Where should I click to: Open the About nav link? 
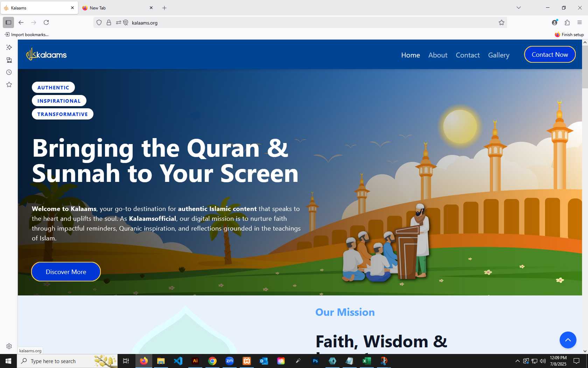(x=438, y=55)
